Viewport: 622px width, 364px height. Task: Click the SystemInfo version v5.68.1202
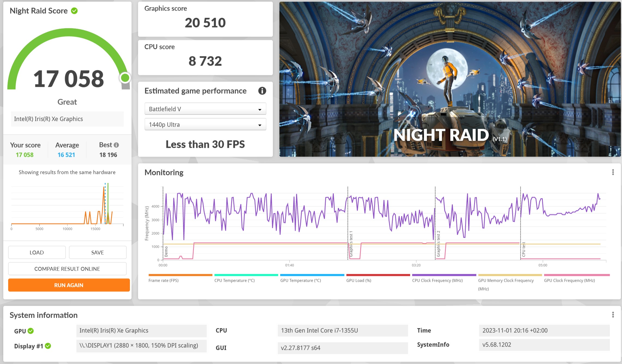tap(544, 345)
